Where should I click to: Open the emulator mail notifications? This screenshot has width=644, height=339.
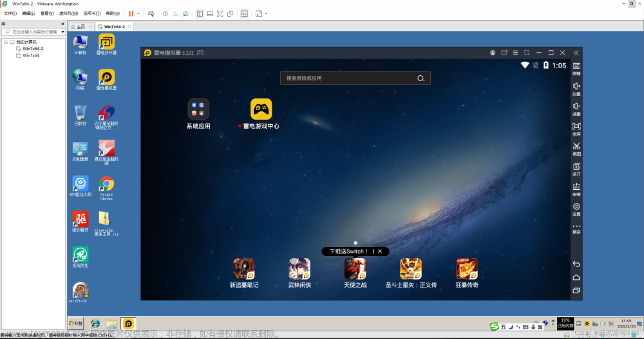(504, 53)
